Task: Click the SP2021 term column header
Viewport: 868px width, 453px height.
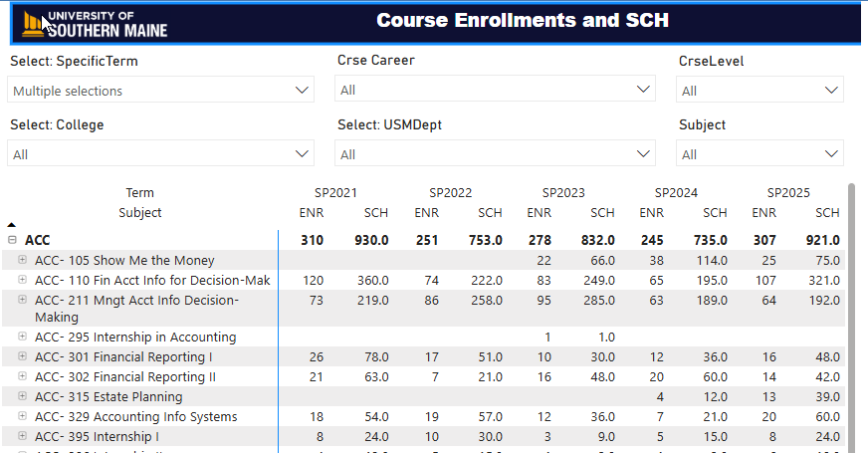Action: tap(335, 193)
